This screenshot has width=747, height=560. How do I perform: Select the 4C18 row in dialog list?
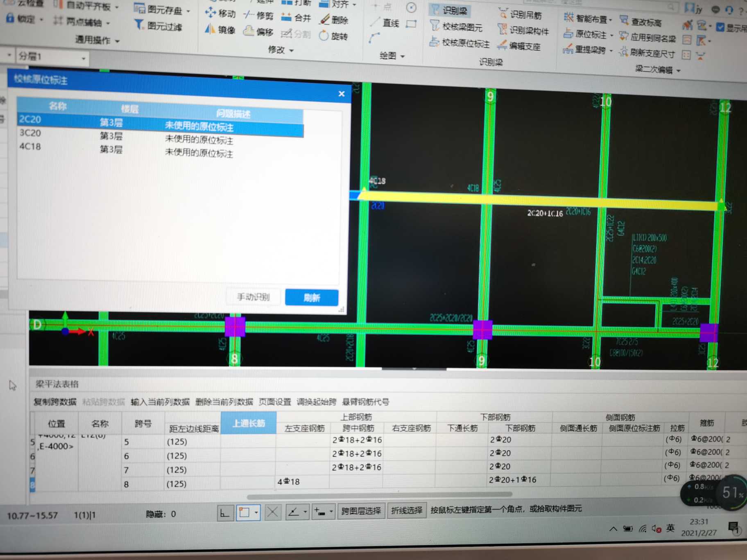point(160,150)
